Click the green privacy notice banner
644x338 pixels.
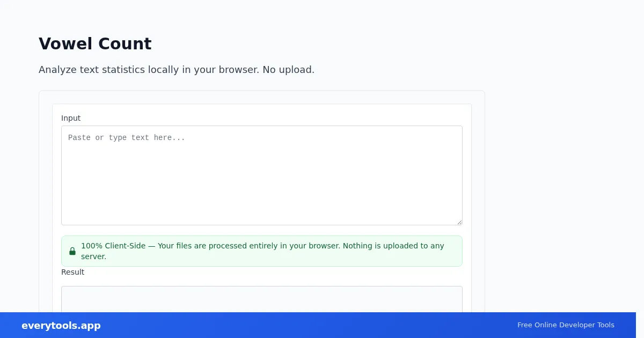(x=262, y=251)
